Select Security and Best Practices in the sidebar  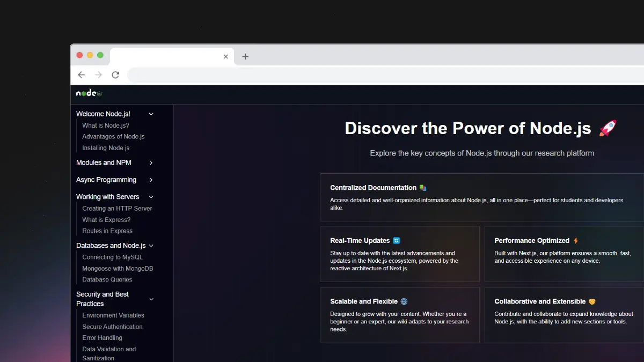tap(103, 299)
